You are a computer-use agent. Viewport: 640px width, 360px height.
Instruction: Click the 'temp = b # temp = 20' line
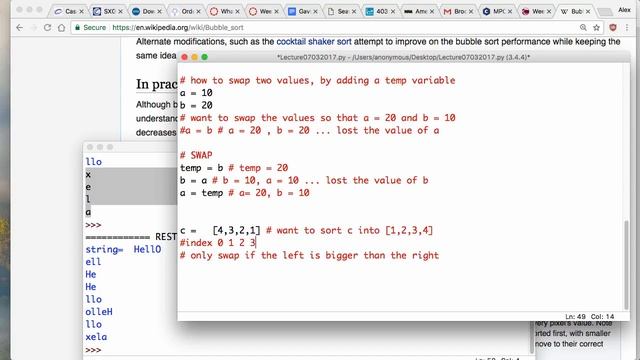234,168
